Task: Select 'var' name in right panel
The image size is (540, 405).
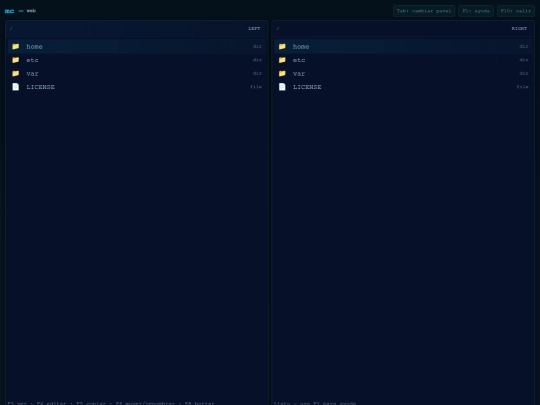Action: [299, 73]
